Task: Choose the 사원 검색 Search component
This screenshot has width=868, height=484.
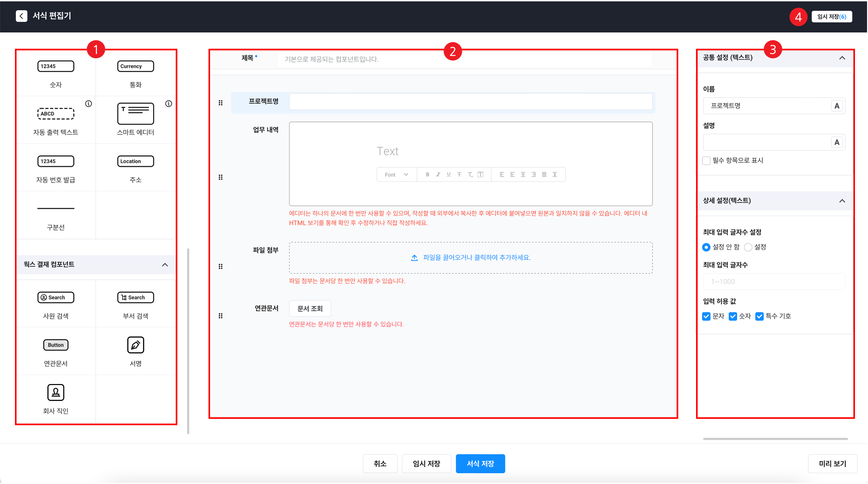Action: [x=56, y=297]
